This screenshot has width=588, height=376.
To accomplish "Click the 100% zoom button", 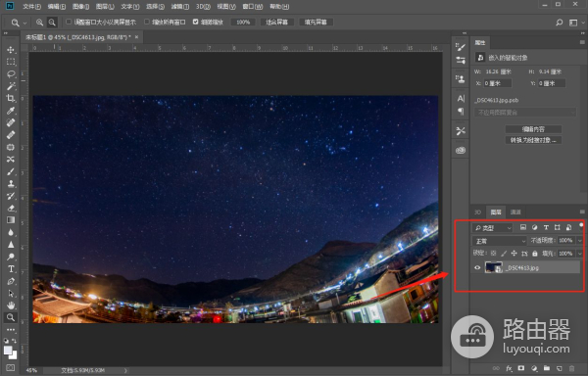I will (x=243, y=23).
